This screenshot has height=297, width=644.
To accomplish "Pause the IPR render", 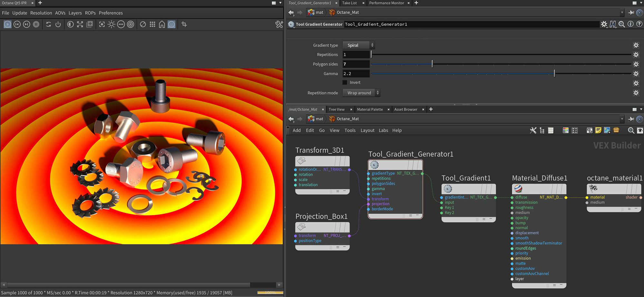I will tap(36, 24).
